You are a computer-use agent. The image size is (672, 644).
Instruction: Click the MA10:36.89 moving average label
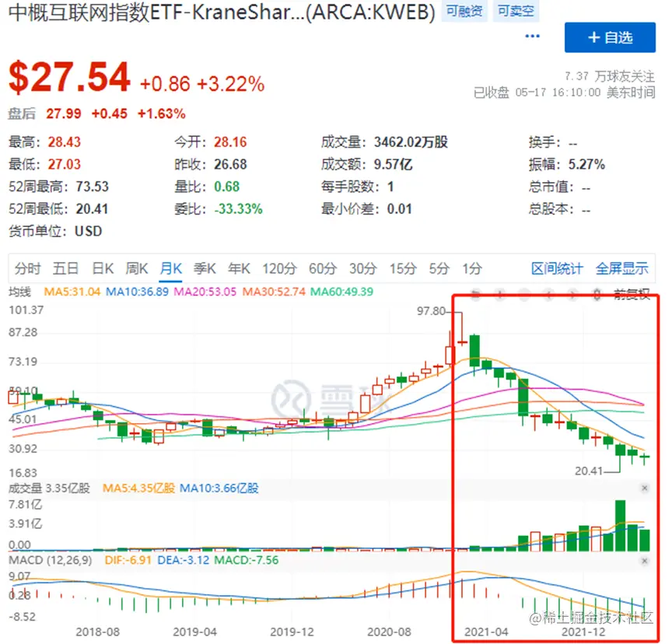(137, 292)
